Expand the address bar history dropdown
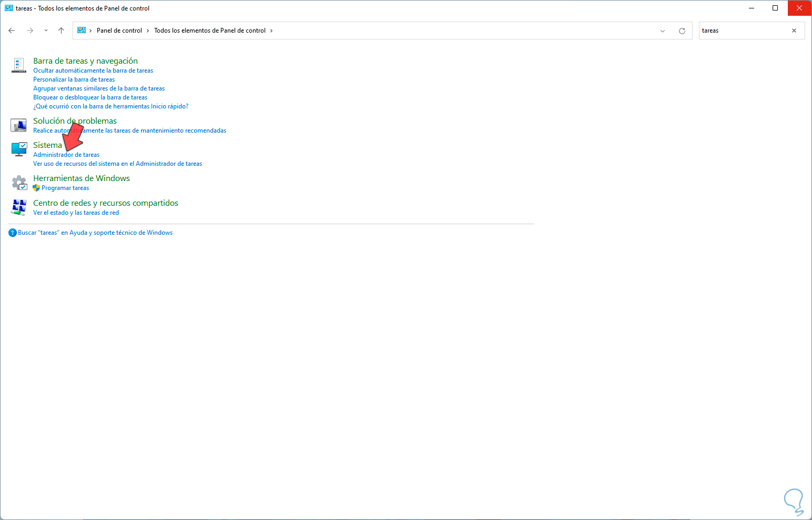The height and width of the screenshot is (520, 812). tap(663, 31)
